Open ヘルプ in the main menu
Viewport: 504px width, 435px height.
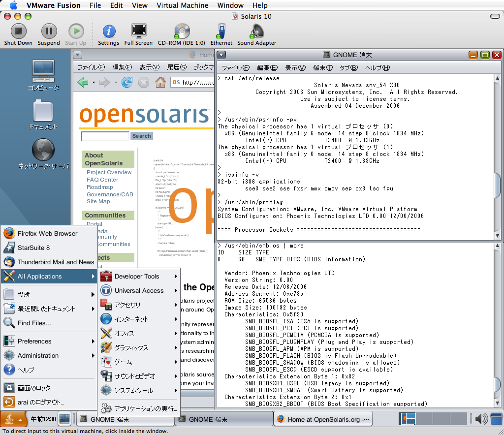(x=49, y=370)
